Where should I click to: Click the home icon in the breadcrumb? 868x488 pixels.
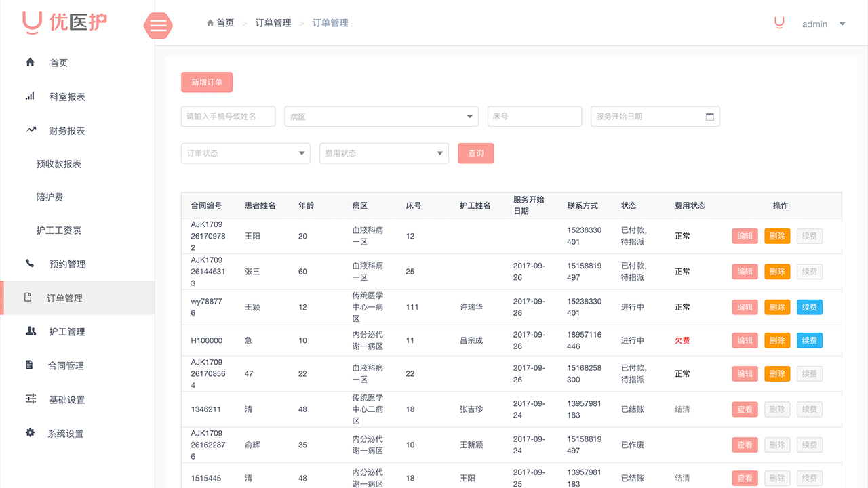[x=210, y=22]
